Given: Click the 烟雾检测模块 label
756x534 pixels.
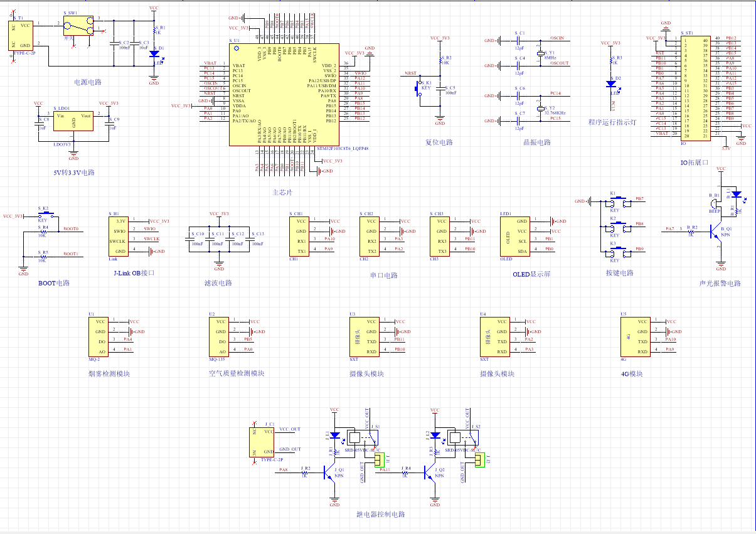Looking at the screenshot, I should click(109, 374).
